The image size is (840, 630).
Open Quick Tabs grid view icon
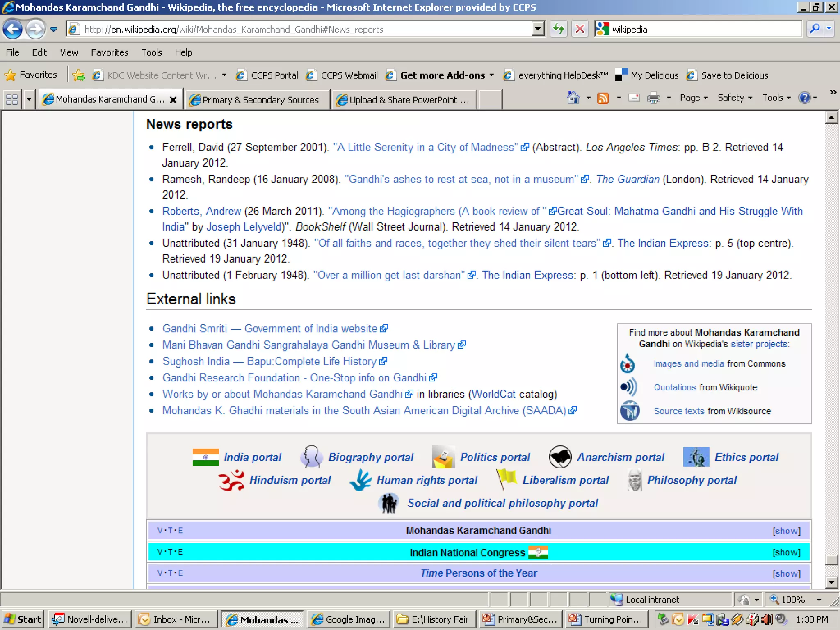(11, 100)
